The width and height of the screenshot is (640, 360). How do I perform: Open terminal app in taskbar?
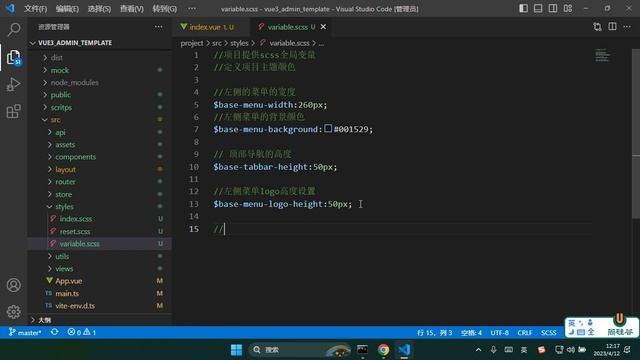tap(362, 350)
